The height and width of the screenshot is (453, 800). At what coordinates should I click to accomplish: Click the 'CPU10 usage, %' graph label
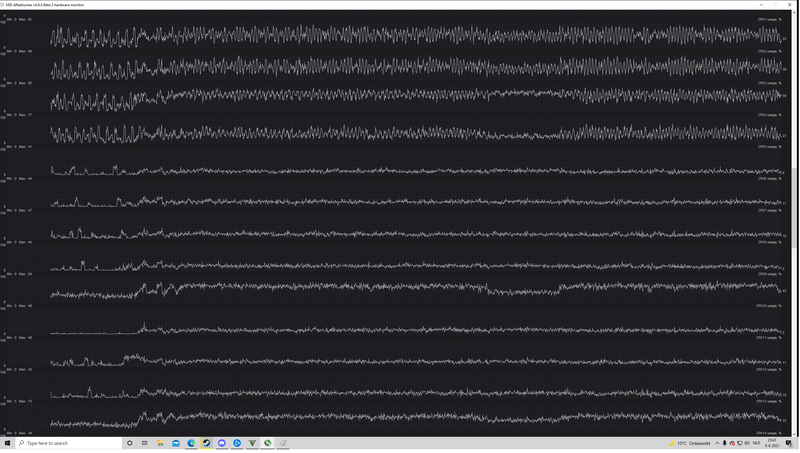tap(768, 306)
